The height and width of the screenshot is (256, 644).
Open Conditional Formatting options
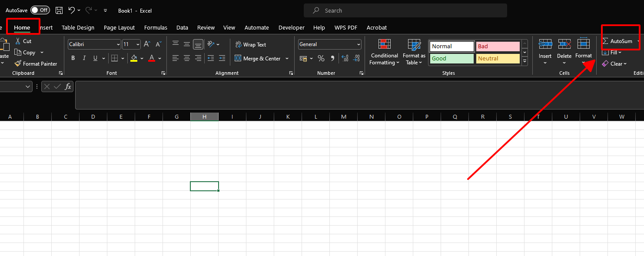pos(384,52)
